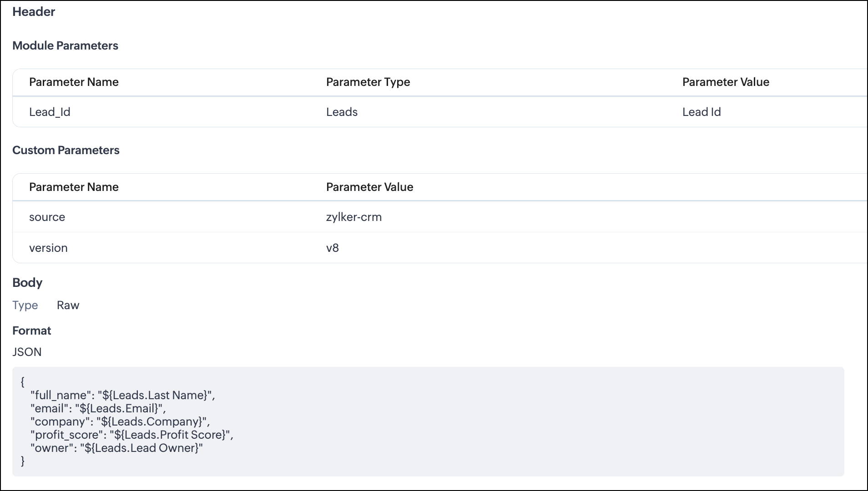Click the owner line in JSON body
The width and height of the screenshot is (868, 491).
pyautogui.click(x=116, y=448)
